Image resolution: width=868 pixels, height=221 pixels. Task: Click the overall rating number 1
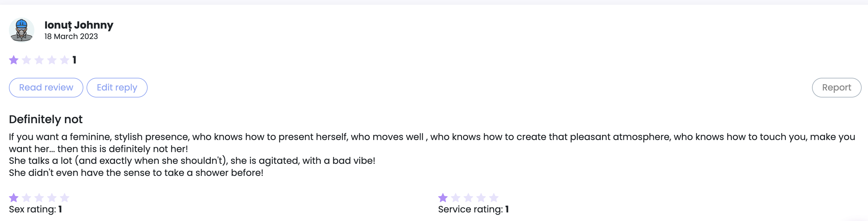74,60
